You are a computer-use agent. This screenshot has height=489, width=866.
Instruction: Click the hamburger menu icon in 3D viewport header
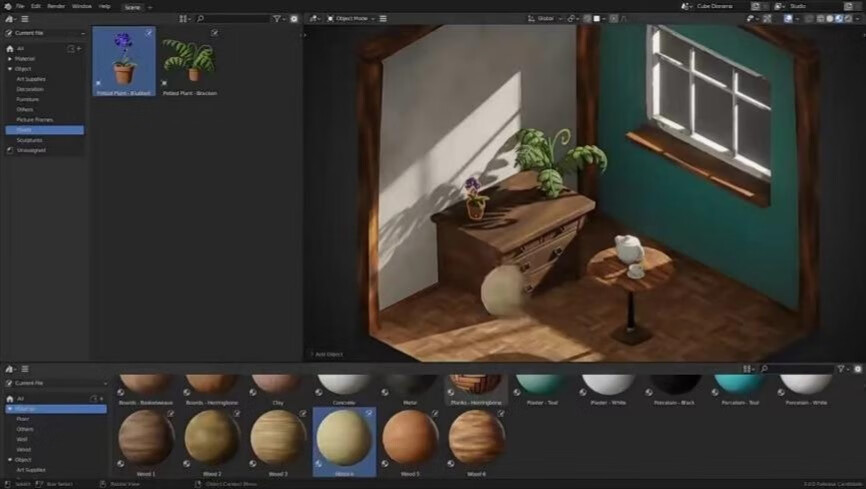coord(383,18)
